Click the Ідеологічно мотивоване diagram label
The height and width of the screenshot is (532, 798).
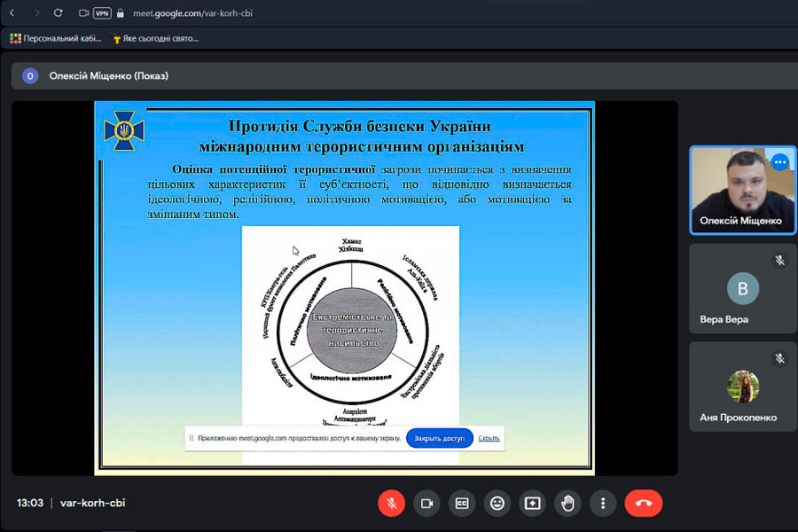tap(350, 378)
